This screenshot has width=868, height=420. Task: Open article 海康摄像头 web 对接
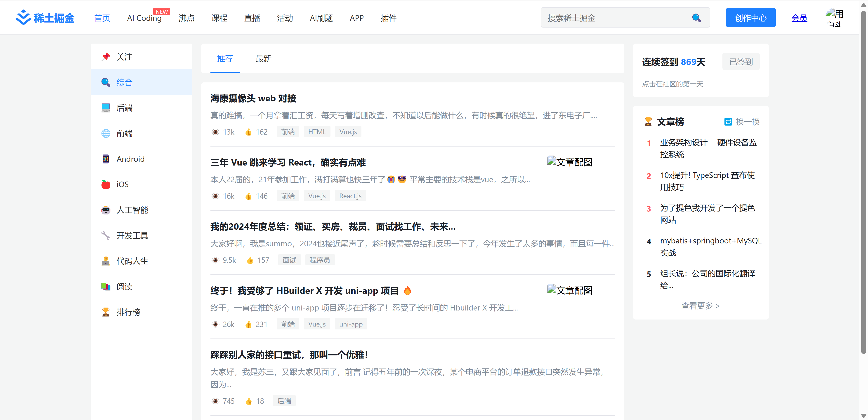tap(253, 99)
